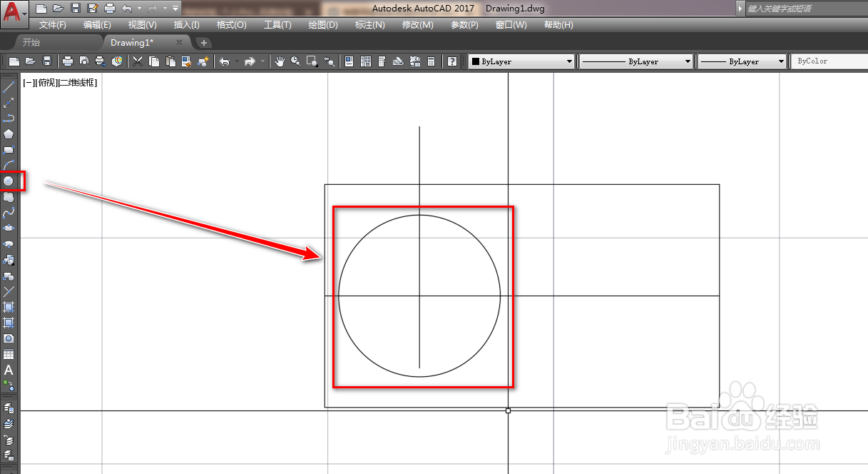Open the ByColor plot style dropdown
Viewport: 868px width, 474px height.
[829, 61]
